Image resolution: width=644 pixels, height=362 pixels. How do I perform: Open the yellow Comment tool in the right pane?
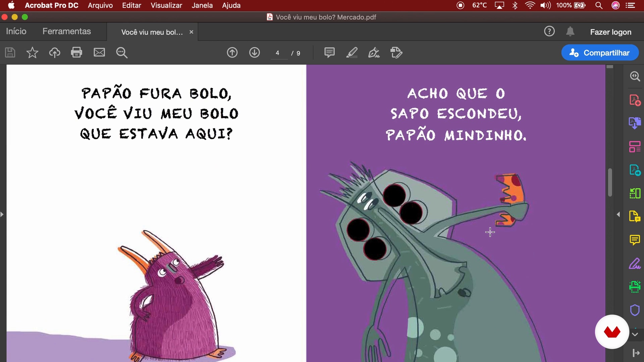[x=635, y=240]
